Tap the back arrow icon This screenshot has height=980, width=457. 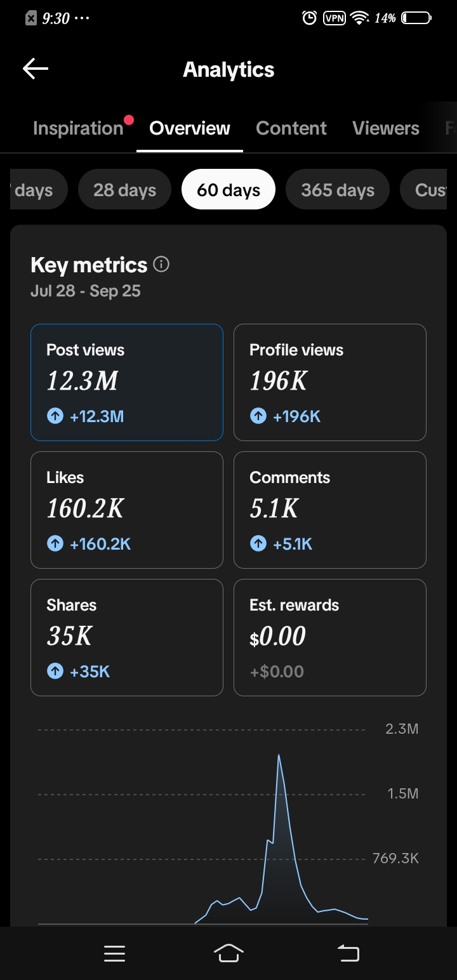click(36, 69)
